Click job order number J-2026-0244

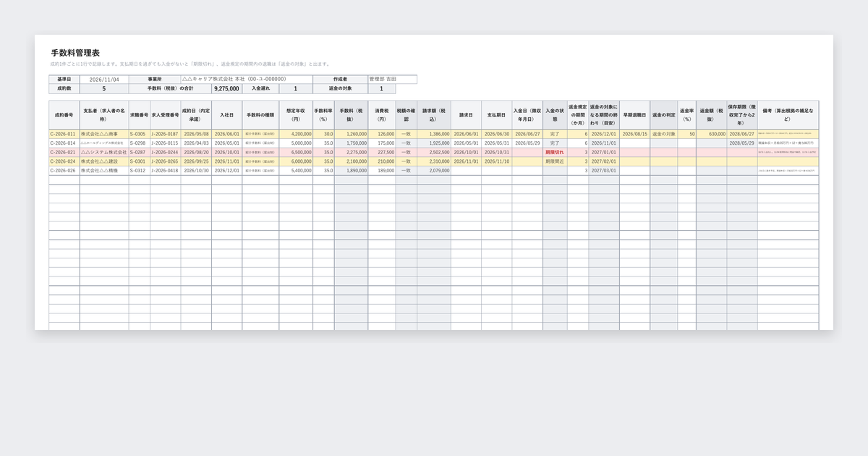click(x=165, y=153)
